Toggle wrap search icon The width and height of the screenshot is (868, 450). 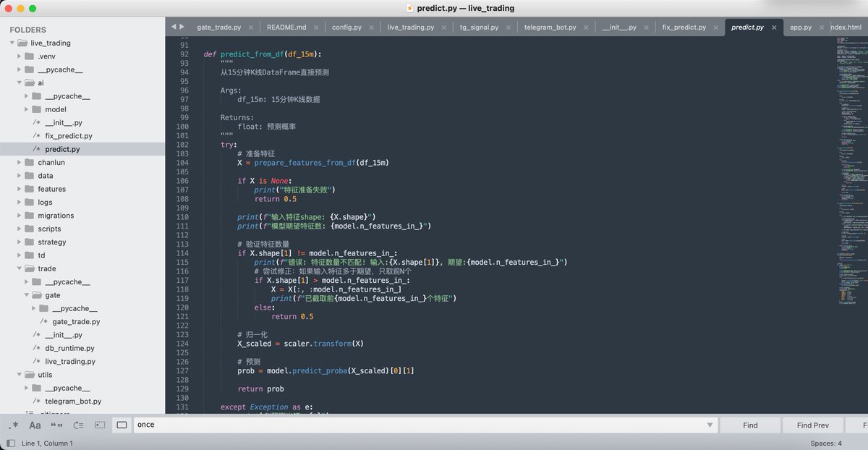78,425
